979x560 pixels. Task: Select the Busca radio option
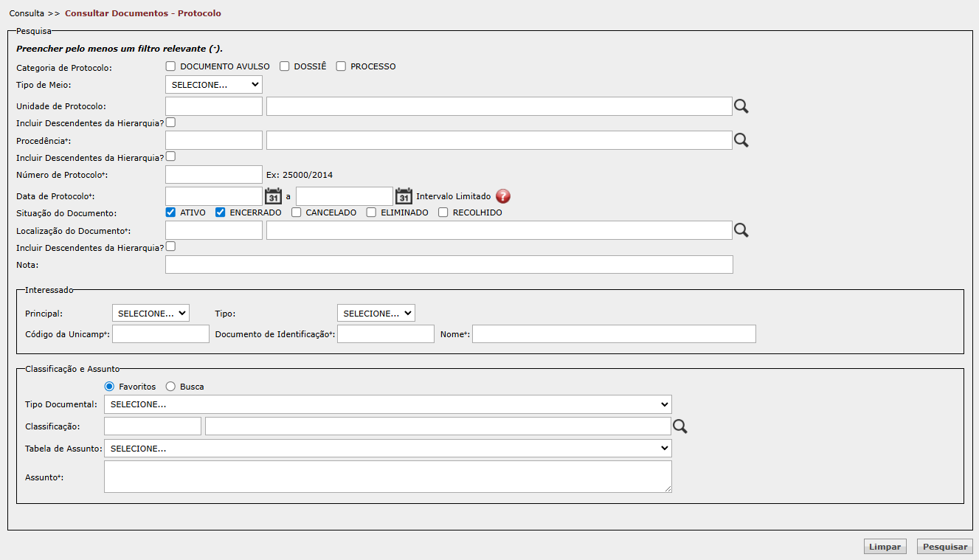(170, 387)
